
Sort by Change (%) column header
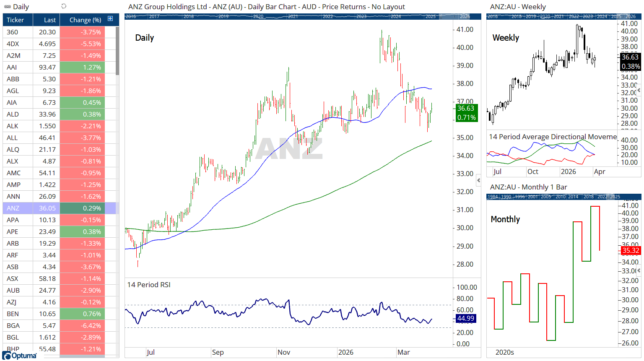coord(86,20)
